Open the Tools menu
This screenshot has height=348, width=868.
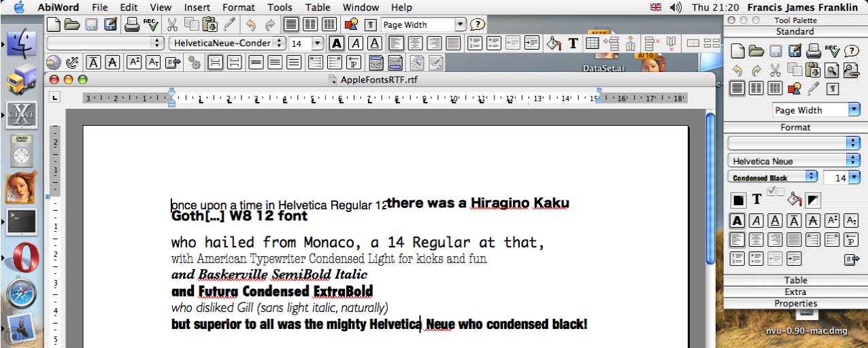coord(280,7)
